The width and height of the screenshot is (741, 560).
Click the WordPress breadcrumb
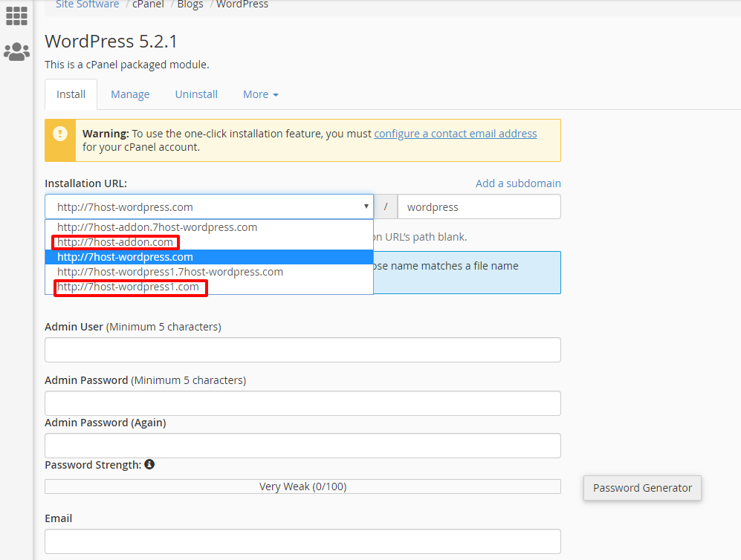(x=242, y=4)
